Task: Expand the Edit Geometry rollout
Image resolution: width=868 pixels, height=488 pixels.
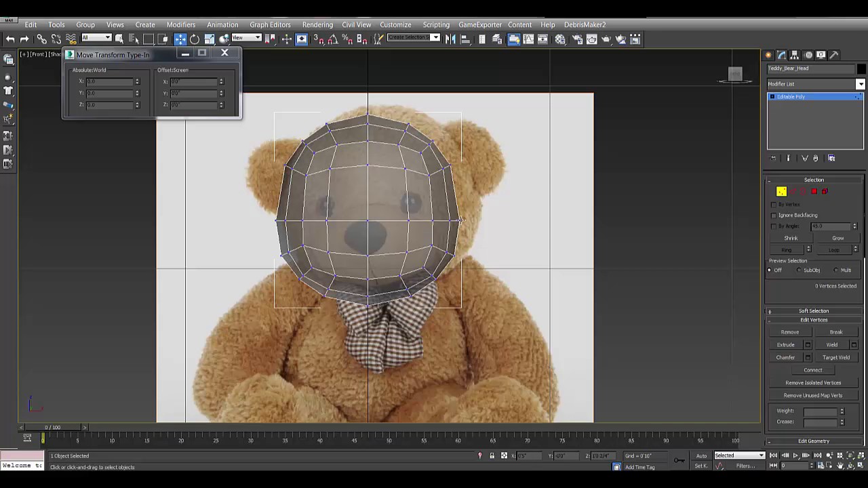Action: [814, 441]
